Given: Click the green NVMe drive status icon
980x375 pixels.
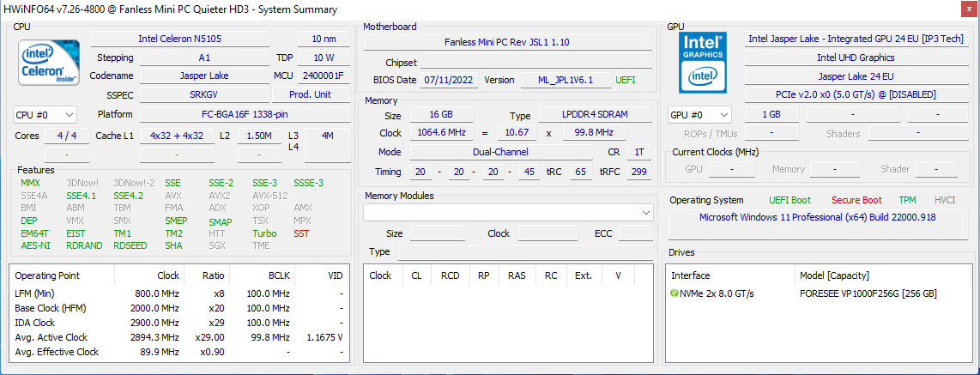Looking at the screenshot, I should point(674,293).
